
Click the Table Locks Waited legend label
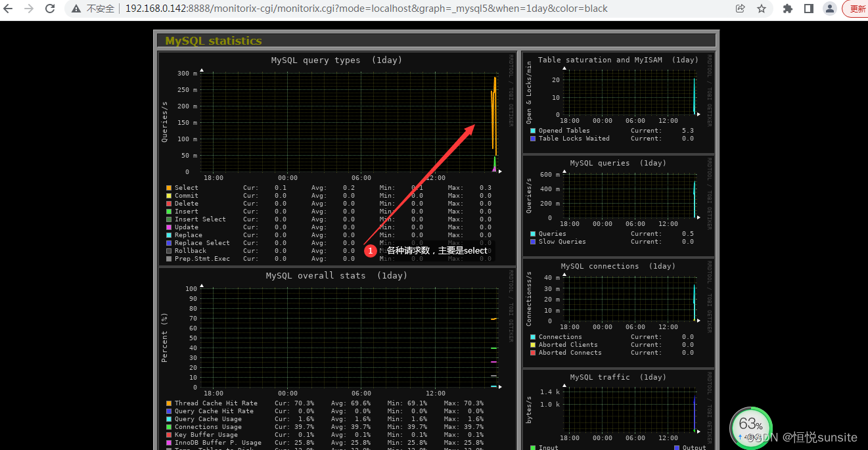point(574,139)
